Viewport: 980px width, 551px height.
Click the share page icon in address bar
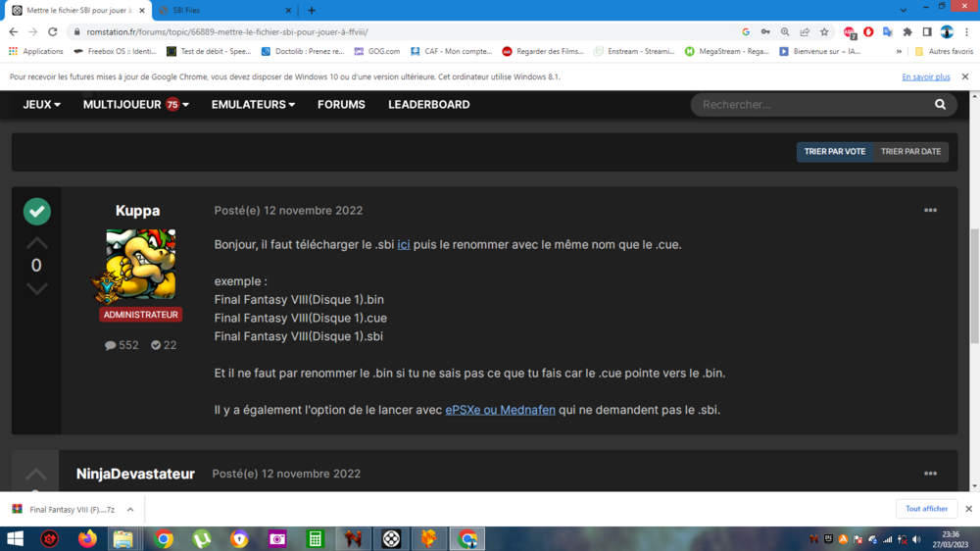805,31
